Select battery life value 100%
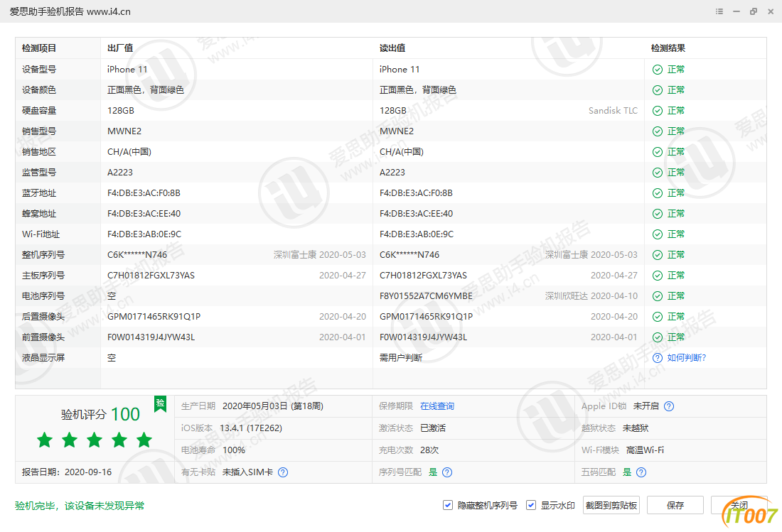 point(233,450)
